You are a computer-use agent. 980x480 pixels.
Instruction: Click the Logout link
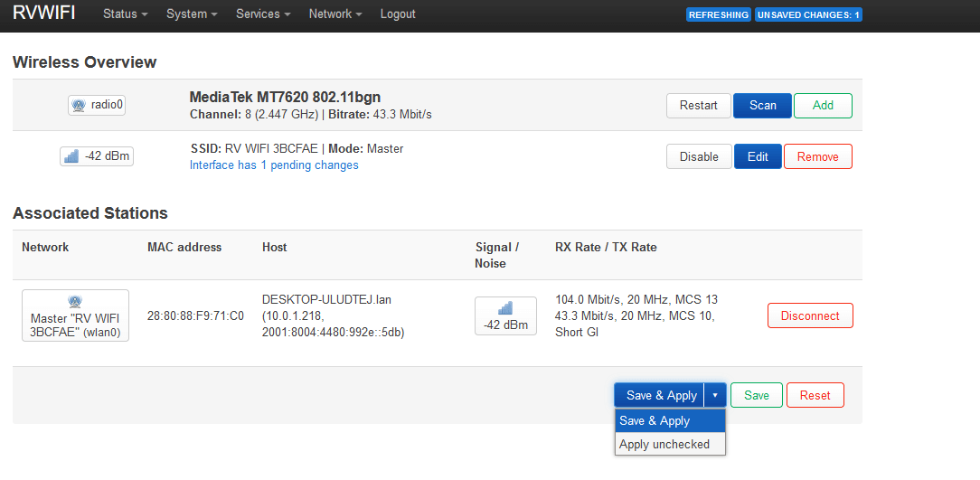[x=398, y=14]
